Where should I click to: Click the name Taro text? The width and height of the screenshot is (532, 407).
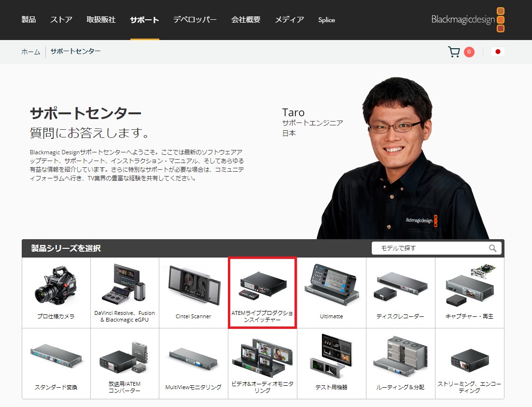pos(293,112)
